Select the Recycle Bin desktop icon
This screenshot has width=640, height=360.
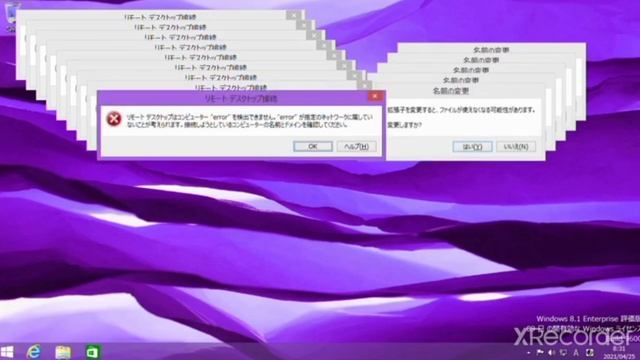pos(11,16)
